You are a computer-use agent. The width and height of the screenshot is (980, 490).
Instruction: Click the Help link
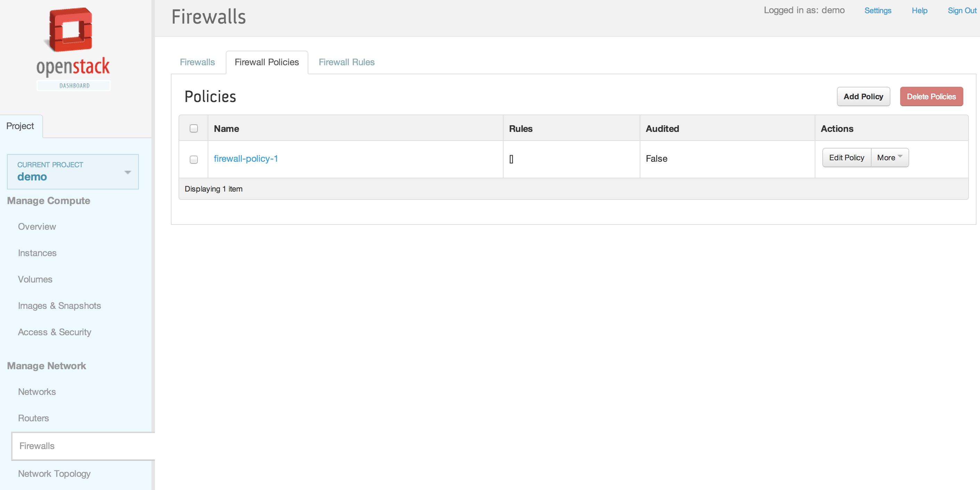[919, 11]
